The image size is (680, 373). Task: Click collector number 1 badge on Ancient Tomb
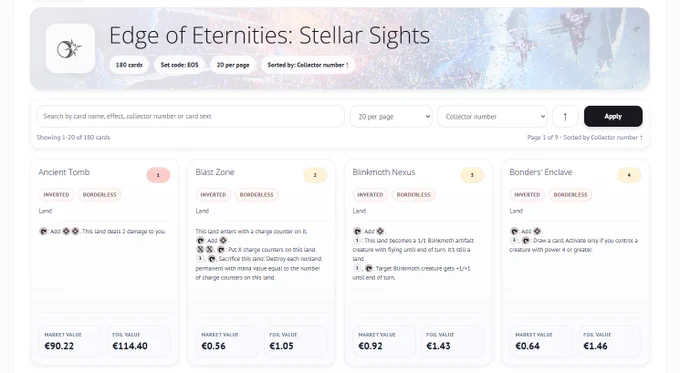pyautogui.click(x=158, y=175)
